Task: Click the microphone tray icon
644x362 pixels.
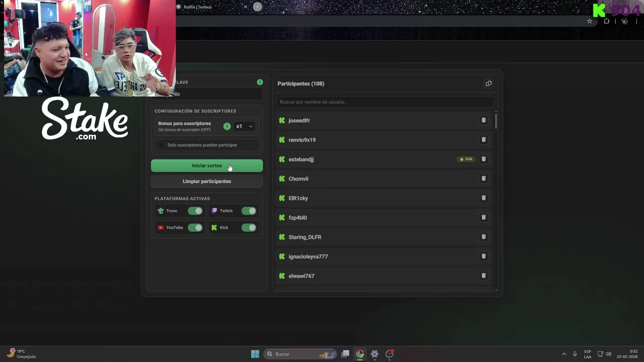Action: (575, 354)
